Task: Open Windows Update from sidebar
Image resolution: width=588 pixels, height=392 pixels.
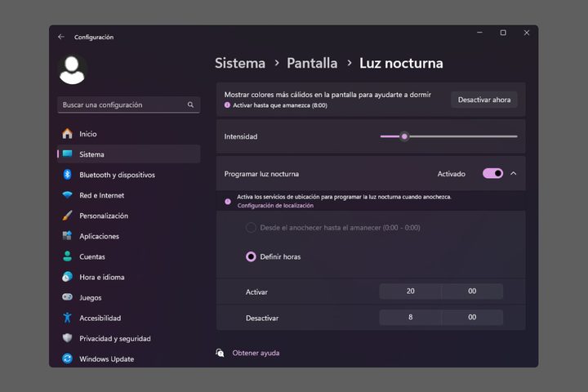Action: coord(129,359)
